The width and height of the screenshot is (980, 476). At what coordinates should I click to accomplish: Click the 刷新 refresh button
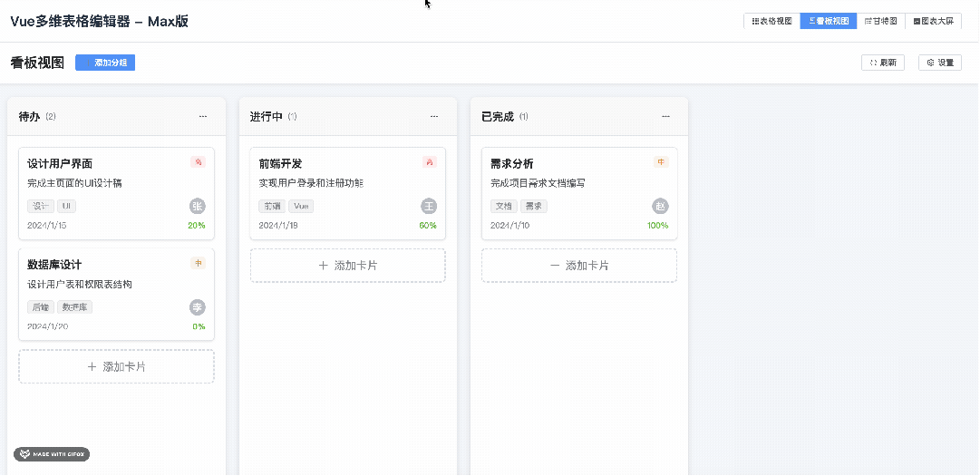click(882, 63)
